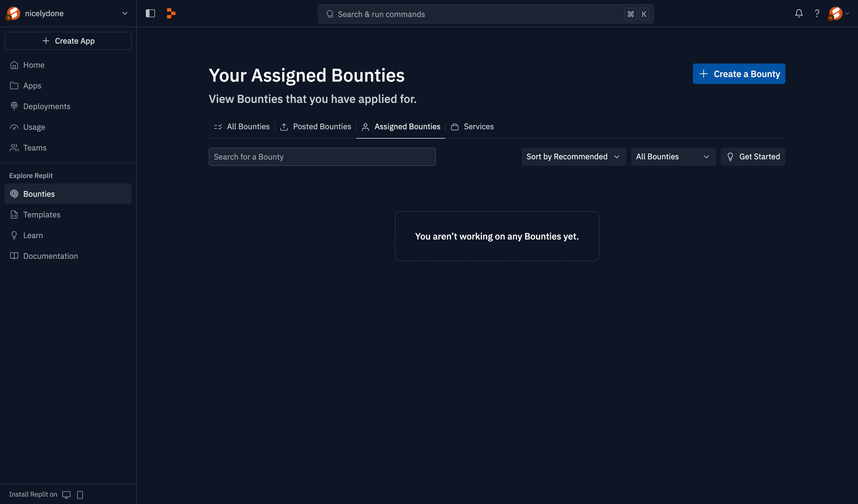Focus the Search for a Bounty field
The image size is (858, 504).
[x=322, y=157]
